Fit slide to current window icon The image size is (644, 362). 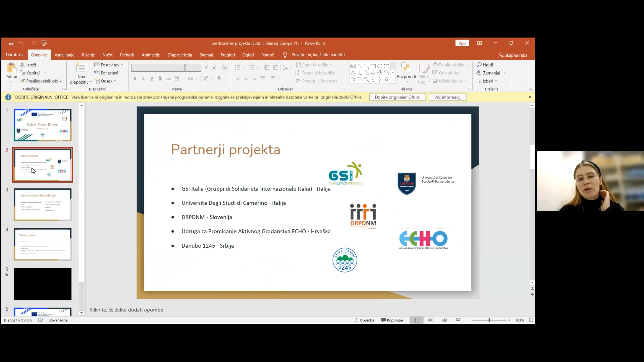[531, 320]
